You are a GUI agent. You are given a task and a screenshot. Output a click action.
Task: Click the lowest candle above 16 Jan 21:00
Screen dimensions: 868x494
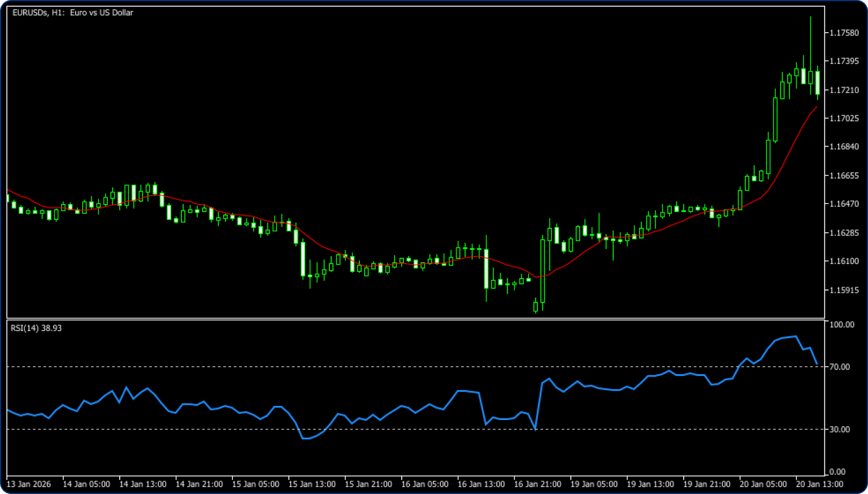(x=536, y=306)
